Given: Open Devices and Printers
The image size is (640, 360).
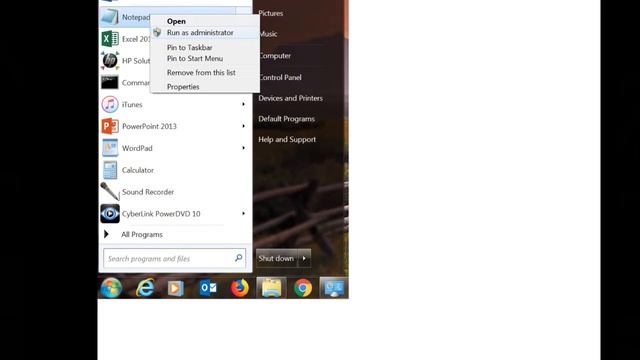Looking at the screenshot, I should (290, 98).
